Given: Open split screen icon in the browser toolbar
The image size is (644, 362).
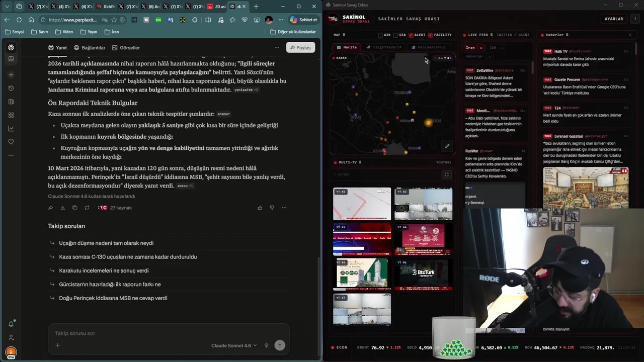Looking at the screenshot, I should pyautogui.click(x=208, y=20).
